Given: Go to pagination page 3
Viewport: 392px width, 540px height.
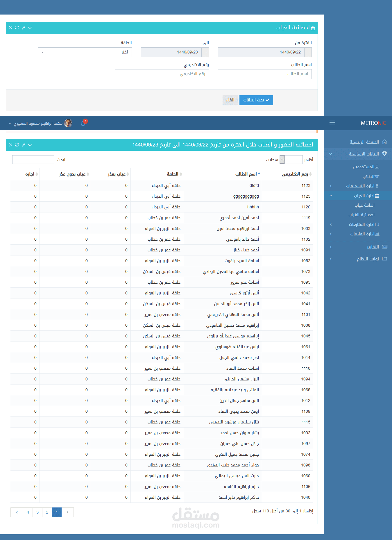Looking at the screenshot, I should (x=37, y=512).
